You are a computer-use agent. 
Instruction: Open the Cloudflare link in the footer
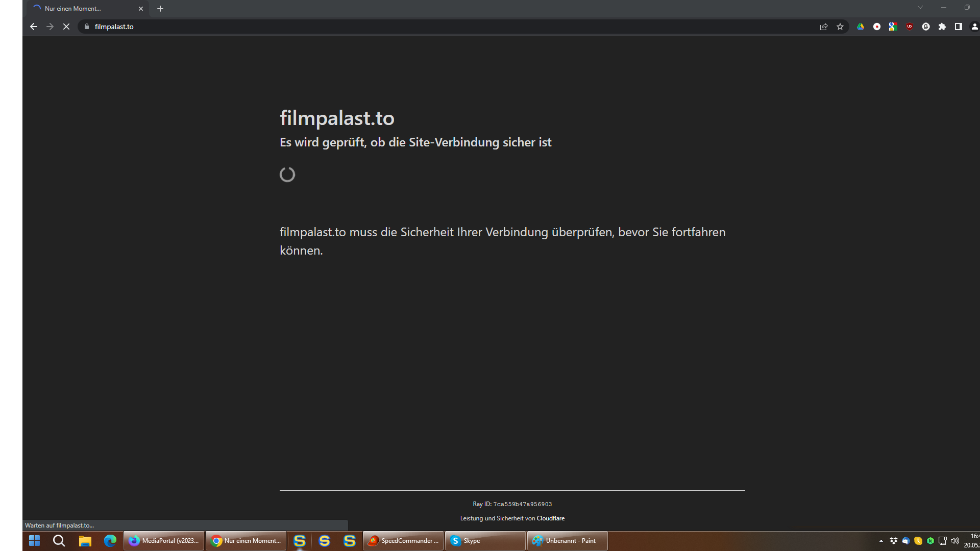550,518
